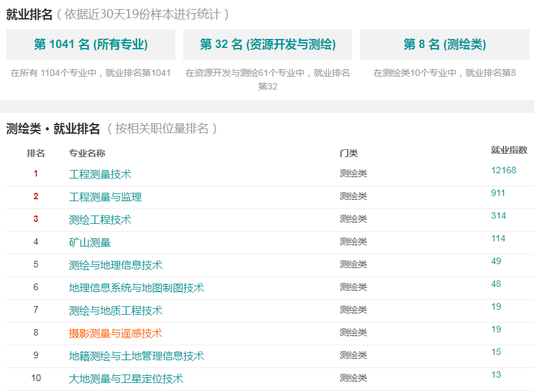This screenshot has width=534, height=392.
Task: Click the 测绘类 · 就业排名 section heading
Action: pyautogui.click(x=53, y=129)
